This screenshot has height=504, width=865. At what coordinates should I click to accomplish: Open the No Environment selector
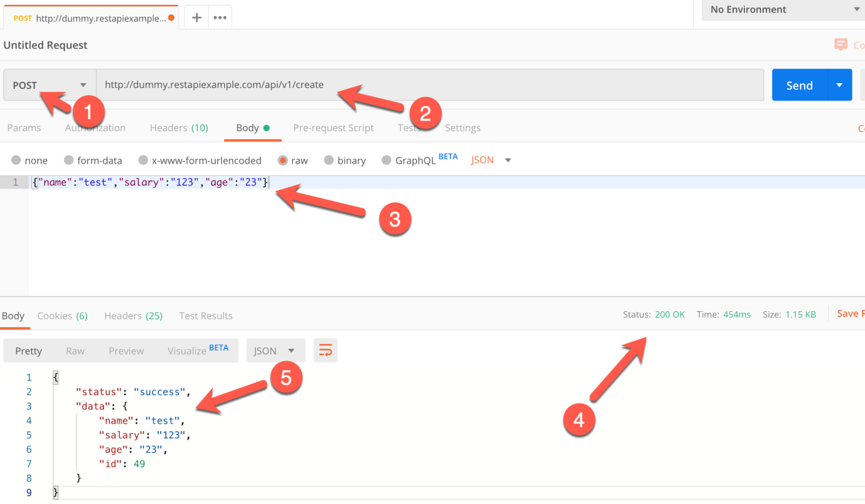click(x=784, y=10)
